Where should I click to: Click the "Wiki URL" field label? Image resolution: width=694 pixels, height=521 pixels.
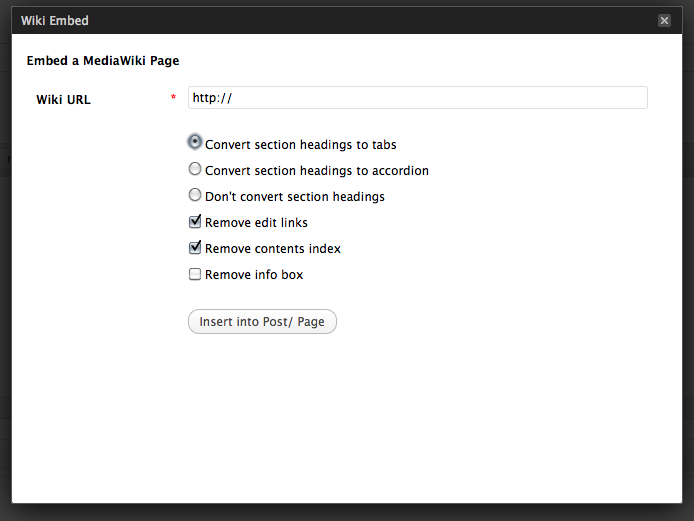pyautogui.click(x=63, y=100)
